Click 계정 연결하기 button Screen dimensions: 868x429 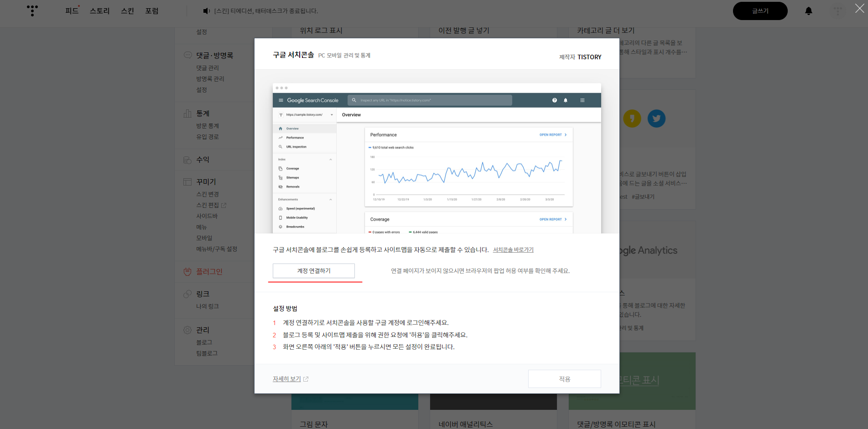coord(314,271)
